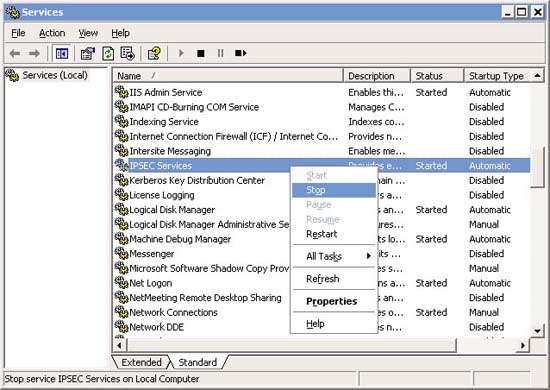Click the Intersite Messaging gear icon
Image resolution: width=550 pixels, height=390 pixels.
pyautogui.click(x=121, y=151)
